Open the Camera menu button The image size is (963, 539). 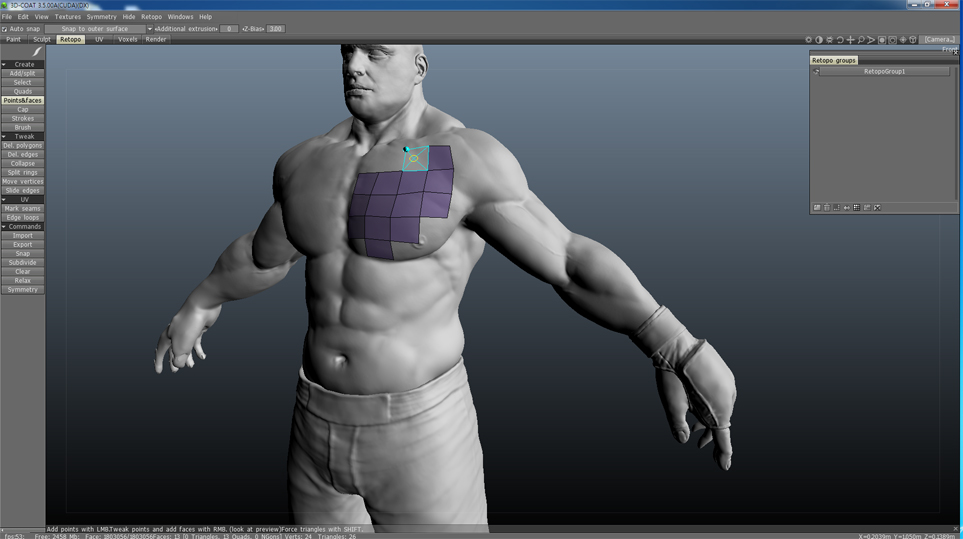coord(940,39)
